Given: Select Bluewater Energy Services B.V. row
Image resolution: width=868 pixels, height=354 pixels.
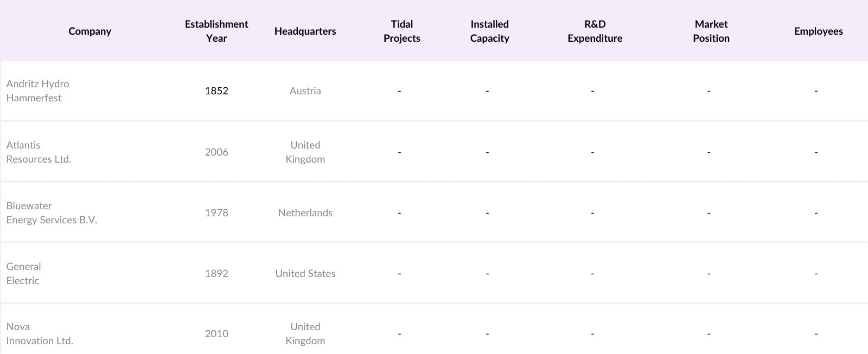Looking at the screenshot, I should click(52, 213).
